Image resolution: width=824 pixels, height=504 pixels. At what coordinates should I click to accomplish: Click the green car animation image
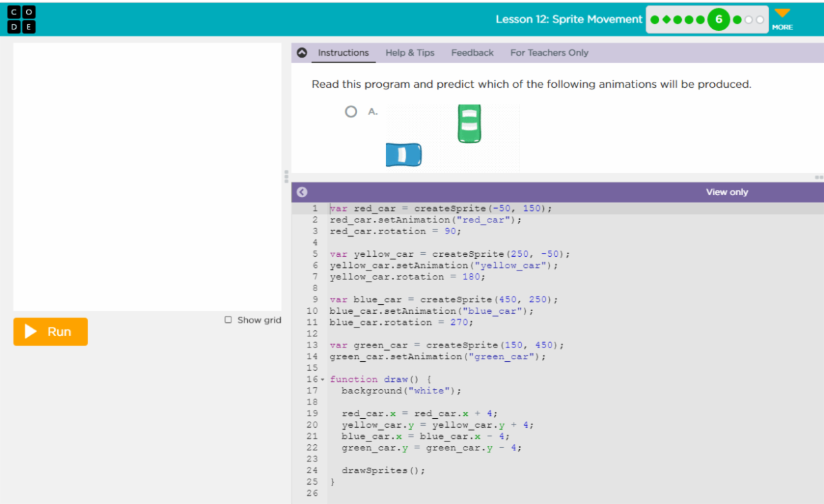(469, 124)
